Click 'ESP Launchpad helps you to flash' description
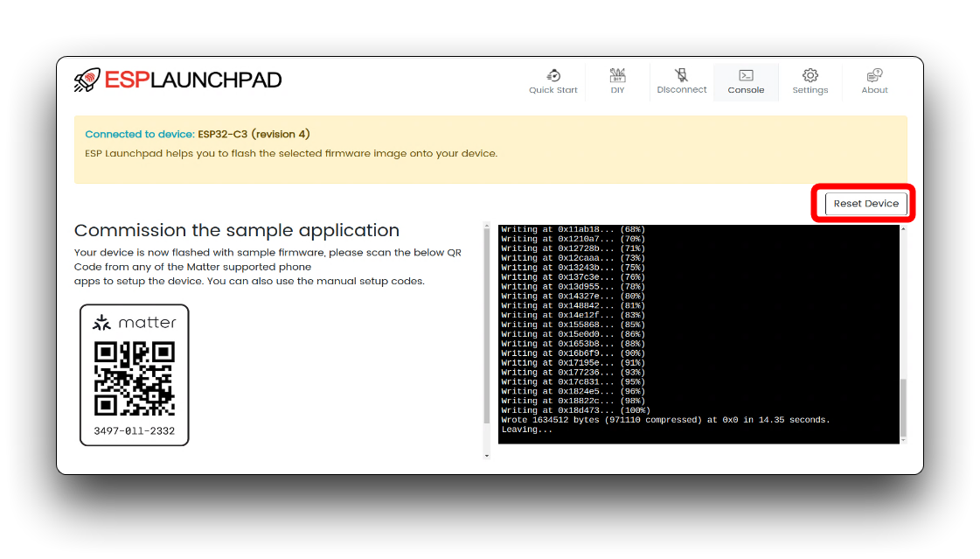980x559 pixels. (291, 153)
